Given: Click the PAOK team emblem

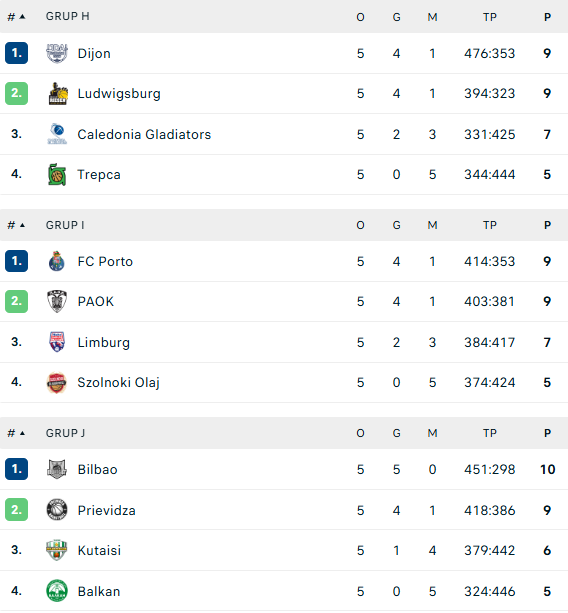Looking at the screenshot, I should [x=57, y=301].
